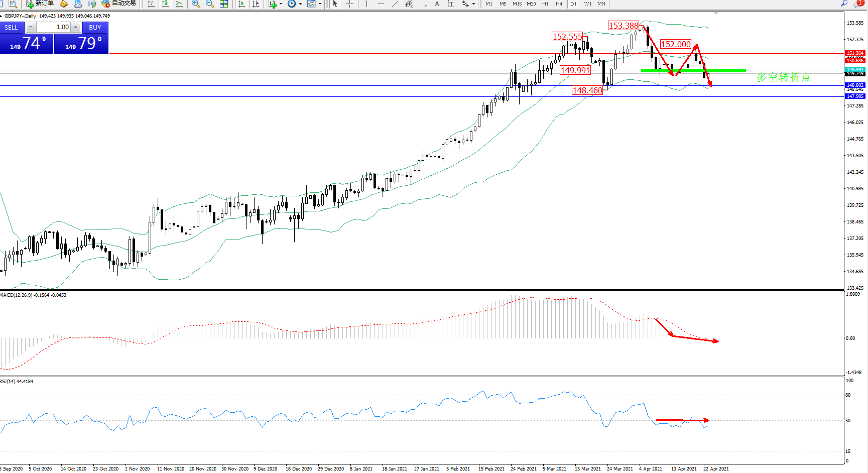Open the templates dropdown arrow
The width and height of the screenshot is (868, 473).
coord(320,4)
